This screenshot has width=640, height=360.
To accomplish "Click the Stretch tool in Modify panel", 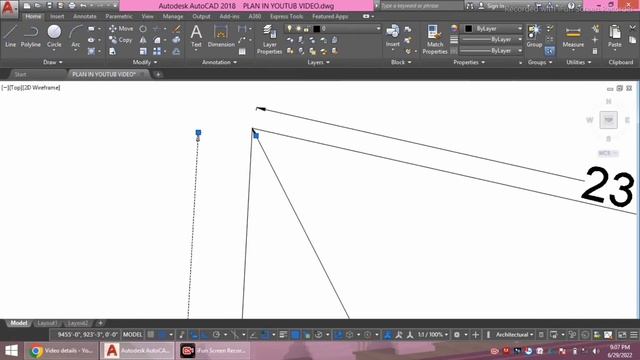I will tap(111, 51).
